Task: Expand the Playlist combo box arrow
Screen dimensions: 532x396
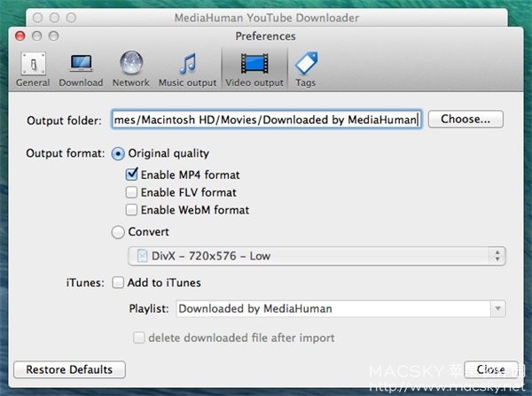Action: point(497,308)
